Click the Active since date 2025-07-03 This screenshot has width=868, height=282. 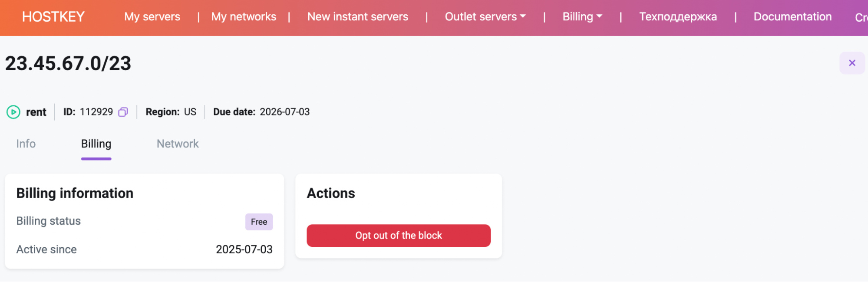(x=244, y=249)
